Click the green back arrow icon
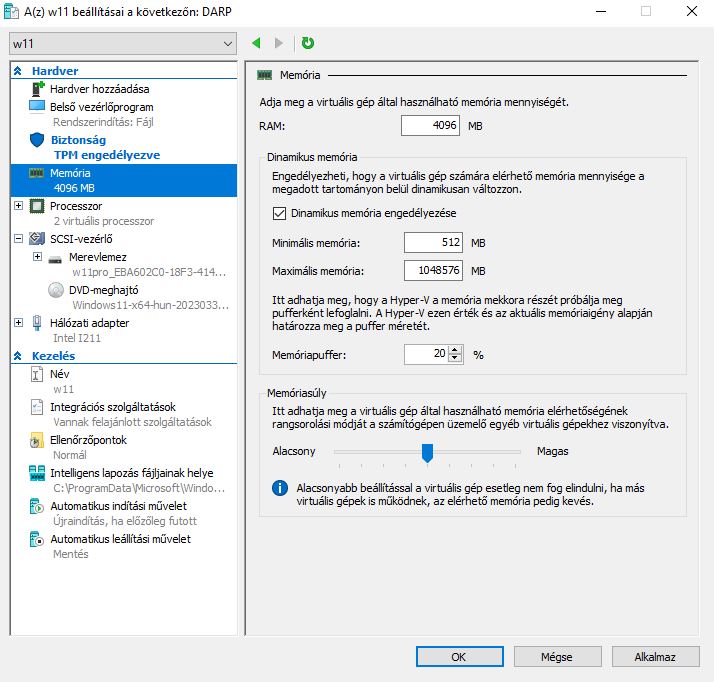 [x=256, y=43]
